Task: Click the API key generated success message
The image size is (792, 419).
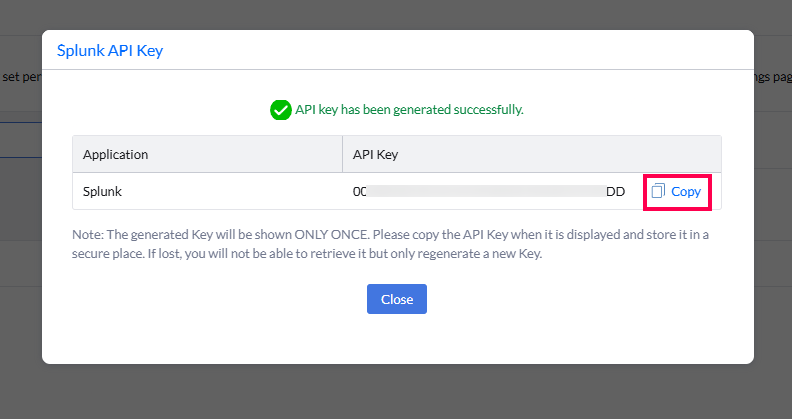Action: point(409,109)
